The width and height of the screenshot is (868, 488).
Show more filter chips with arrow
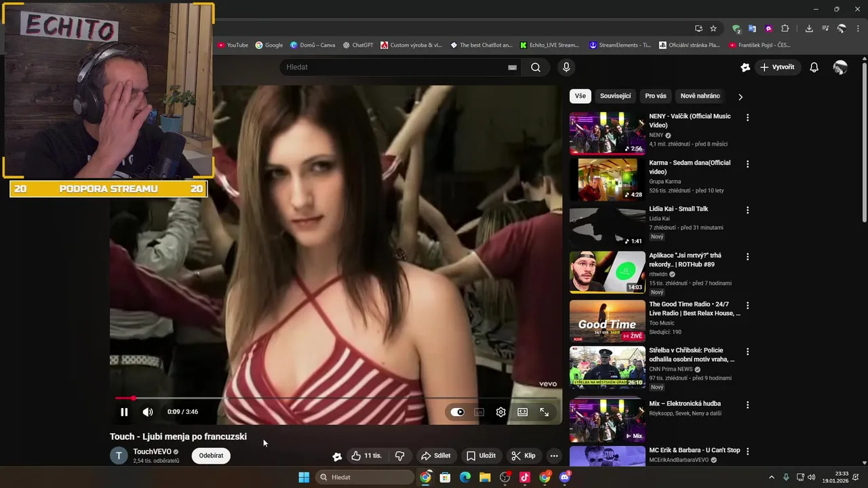pos(741,97)
